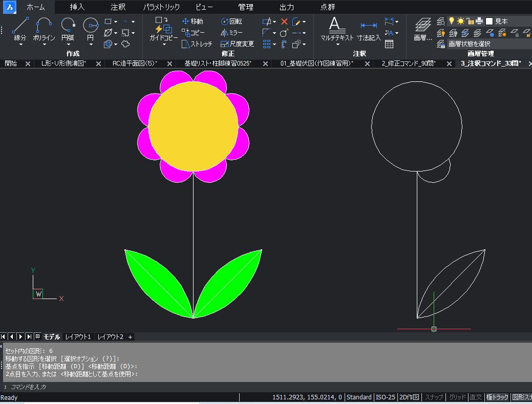Click the layer freeze snowflake icon

coord(490,33)
